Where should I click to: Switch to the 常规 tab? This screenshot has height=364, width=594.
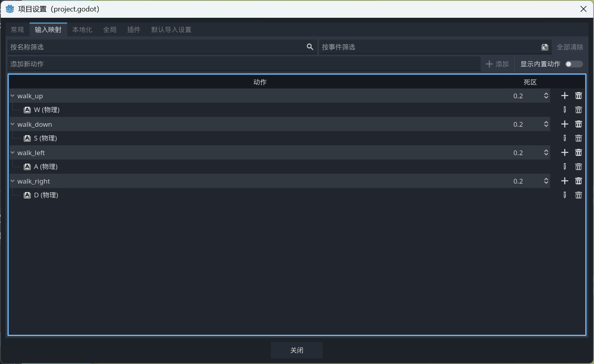click(17, 30)
